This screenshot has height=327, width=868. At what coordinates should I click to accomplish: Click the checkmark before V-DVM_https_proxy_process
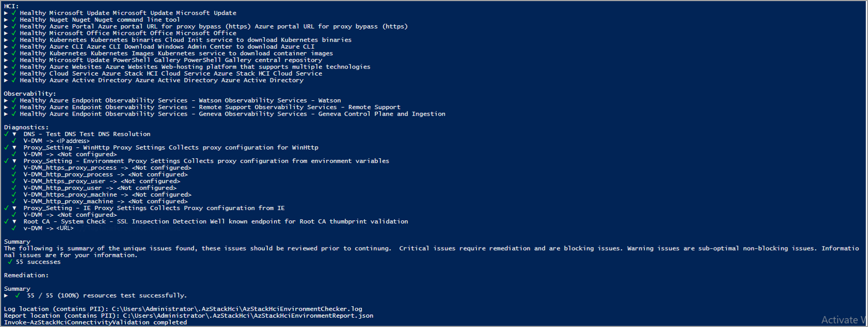pyautogui.click(x=14, y=168)
